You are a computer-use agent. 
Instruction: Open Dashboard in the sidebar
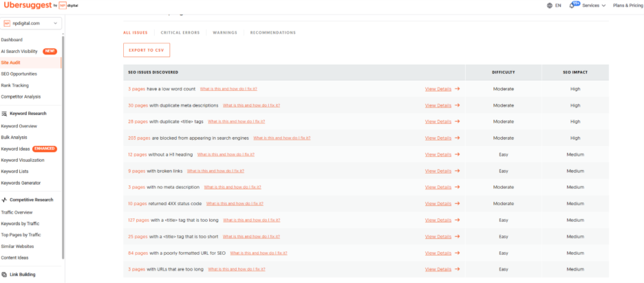tap(12, 40)
